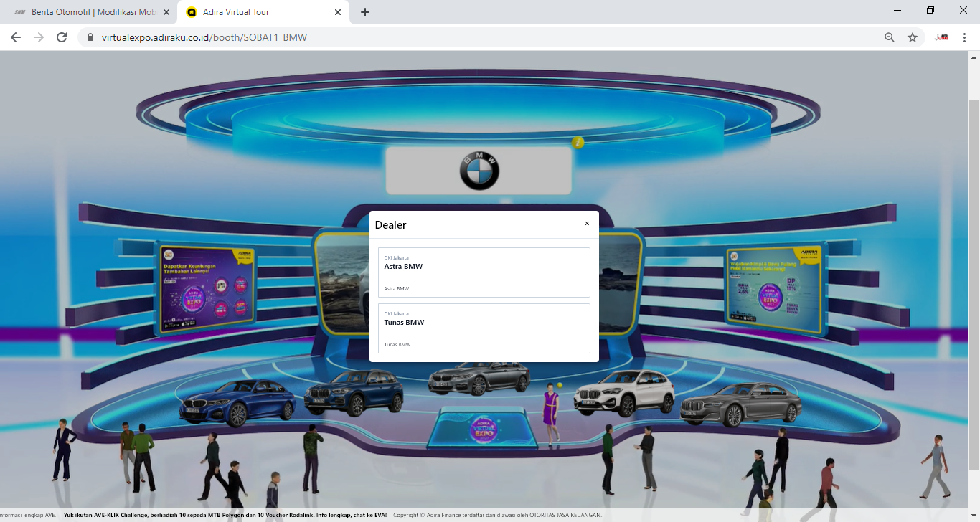Bookmark this page with the star icon
Screen dimensions: 980x522
pyautogui.click(x=913, y=37)
